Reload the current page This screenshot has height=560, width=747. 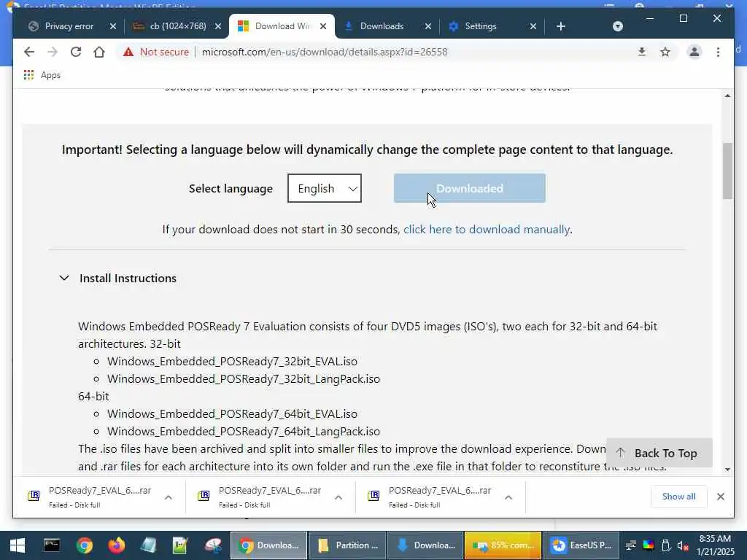76,52
